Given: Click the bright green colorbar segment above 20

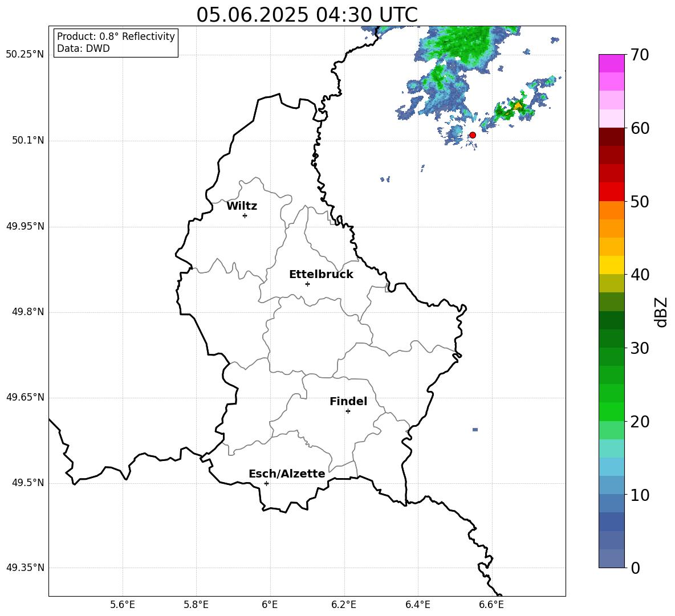Looking at the screenshot, I should (x=611, y=411).
